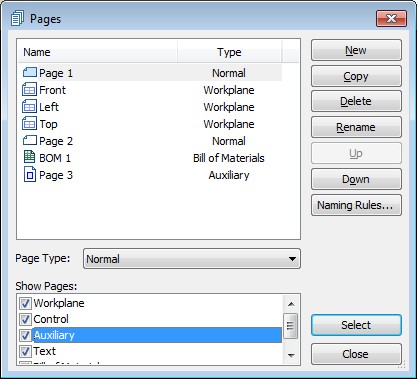Click the Select button

[x=356, y=325]
